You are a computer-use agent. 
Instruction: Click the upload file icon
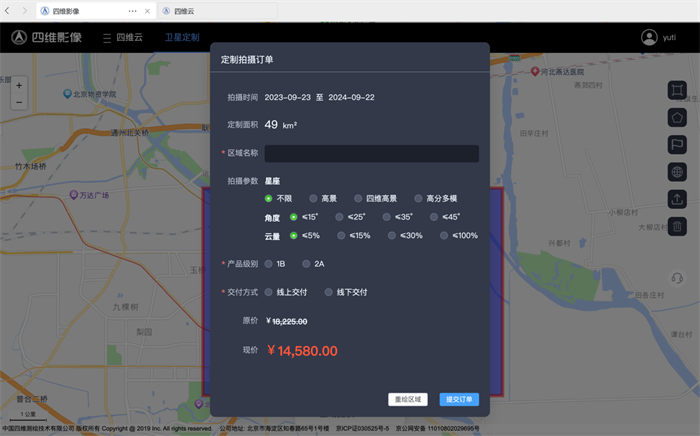pos(677,199)
